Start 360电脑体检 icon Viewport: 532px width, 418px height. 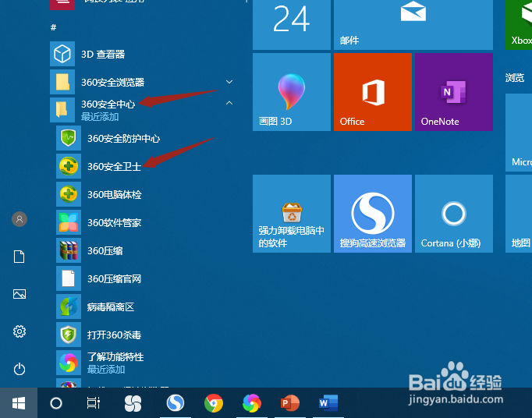point(69,194)
